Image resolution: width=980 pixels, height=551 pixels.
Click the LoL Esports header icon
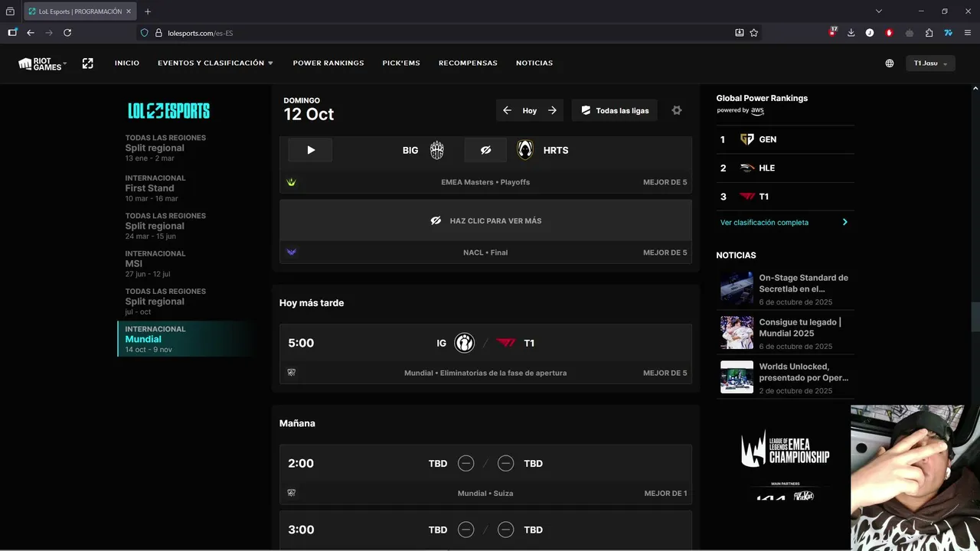pos(88,64)
